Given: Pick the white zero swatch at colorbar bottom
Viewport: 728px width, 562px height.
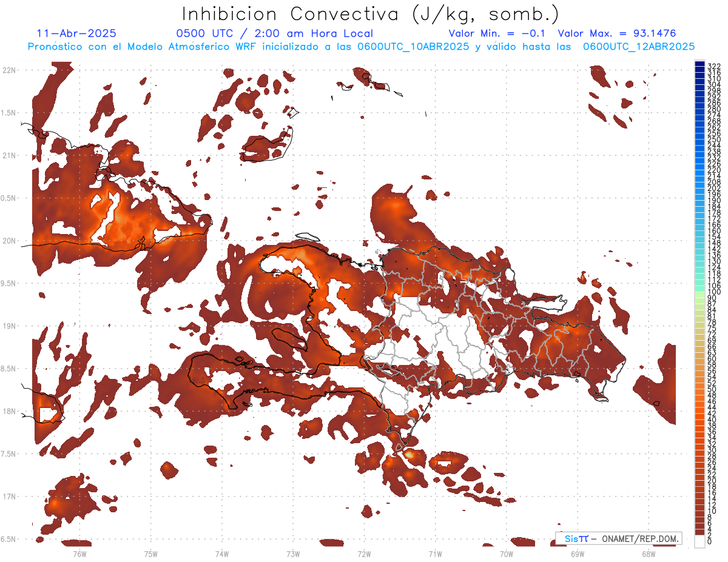Looking at the screenshot, I should (x=699, y=541).
